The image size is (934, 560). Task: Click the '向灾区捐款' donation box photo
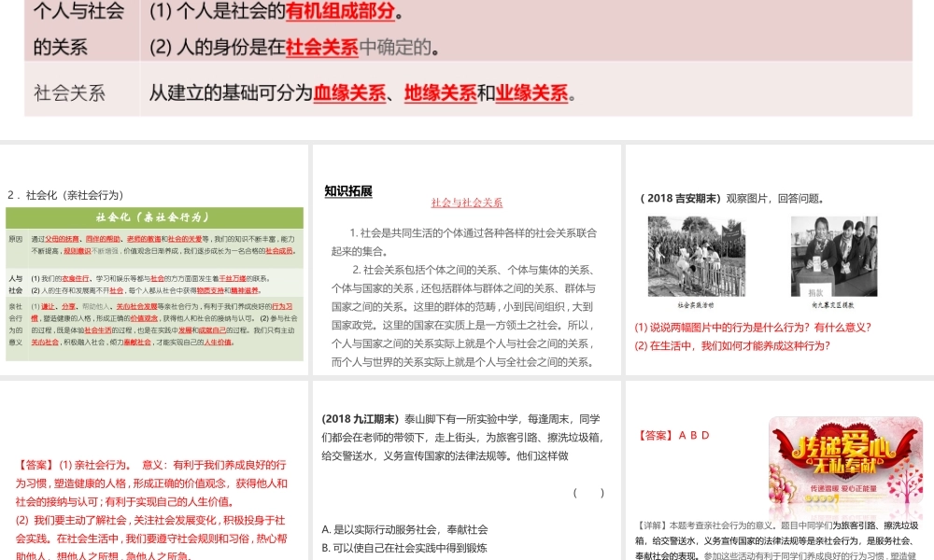coord(834,257)
